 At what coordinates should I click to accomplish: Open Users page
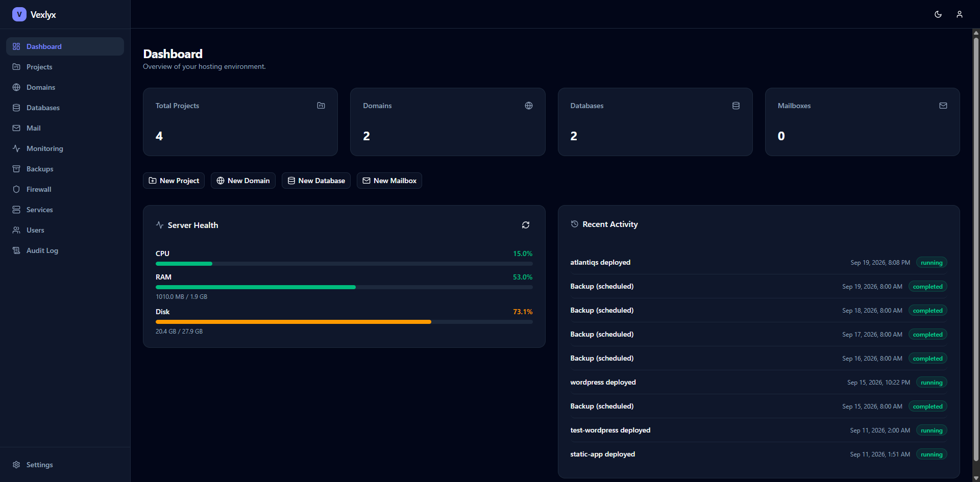point(65,230)
